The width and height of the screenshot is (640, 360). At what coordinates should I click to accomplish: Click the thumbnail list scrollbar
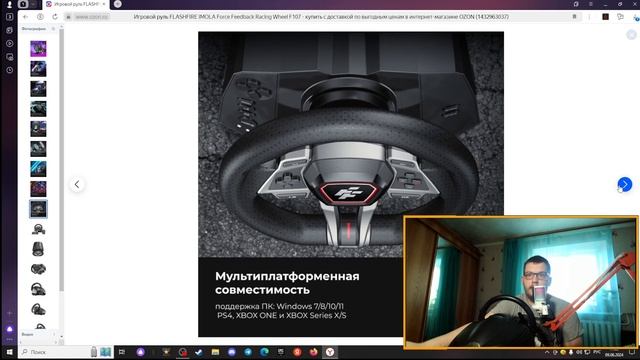click(x=62, y=159)
